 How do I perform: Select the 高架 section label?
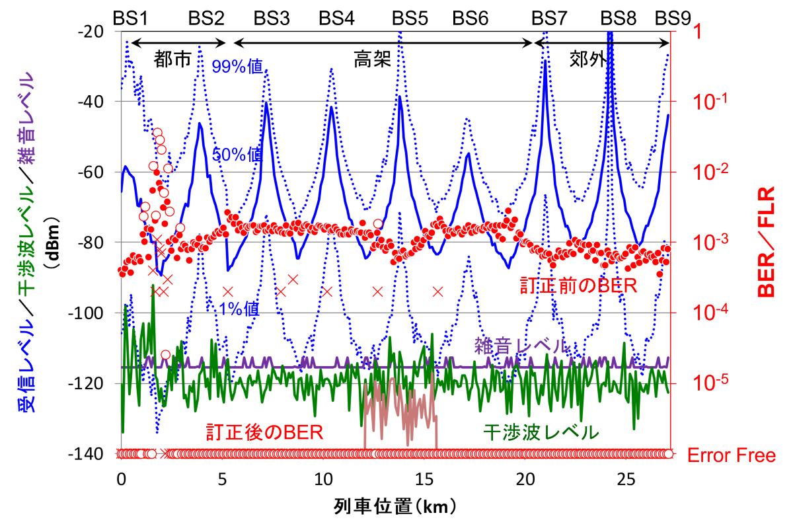coord(372,60)
